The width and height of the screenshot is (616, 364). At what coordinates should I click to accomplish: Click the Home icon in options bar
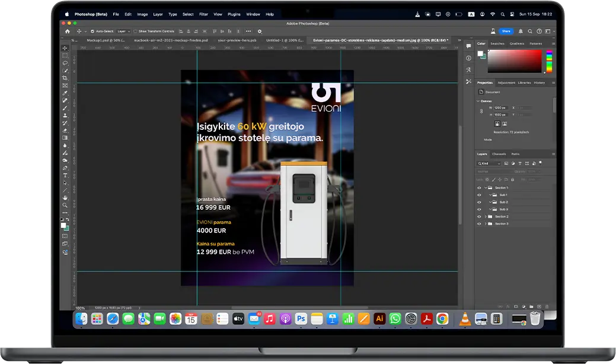[x=68, y=31]
